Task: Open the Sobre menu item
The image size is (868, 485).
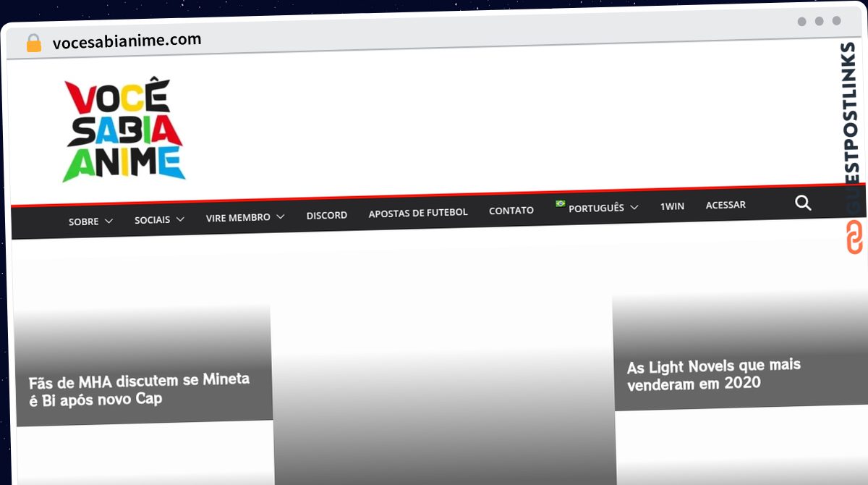Action: [x=84, y=222]
